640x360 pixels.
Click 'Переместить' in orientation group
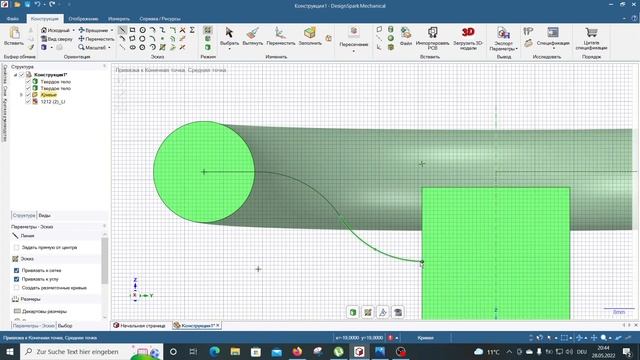tap(97, 39)
